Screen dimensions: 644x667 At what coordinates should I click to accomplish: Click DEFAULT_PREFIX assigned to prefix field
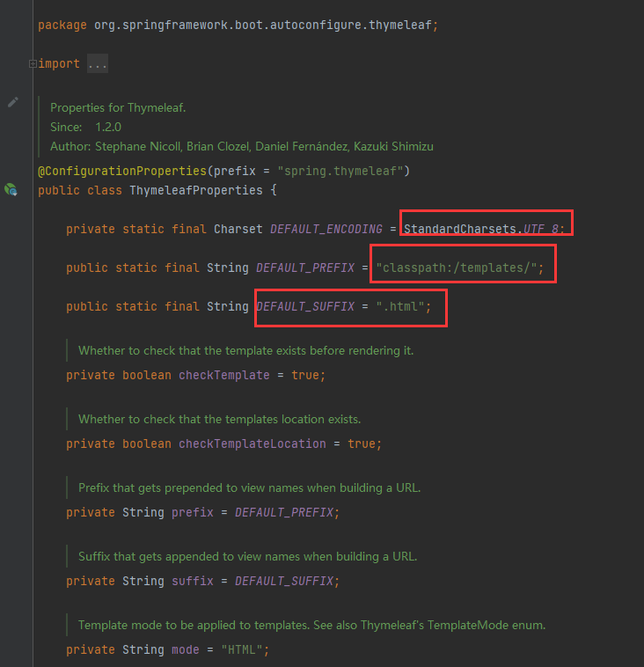coord(284,513)
